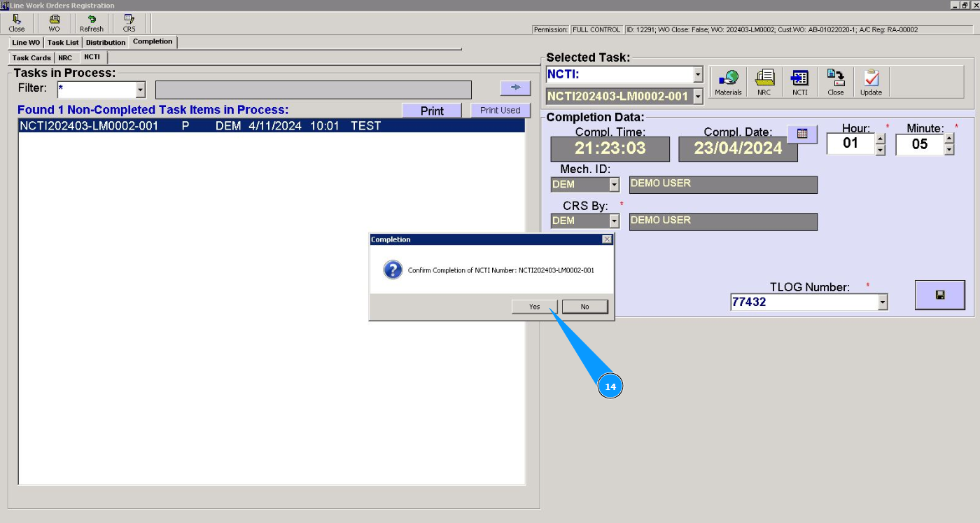
Task: Click the Compl. Date field
Action: 738,149
